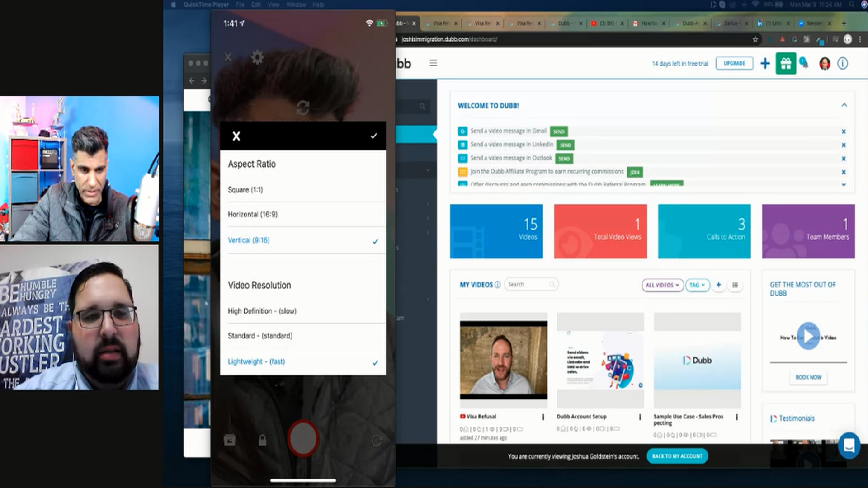Open the Dubb hamburger menu icon
Image resolution: width=868 pixels, height=488 pixels.
433,63
